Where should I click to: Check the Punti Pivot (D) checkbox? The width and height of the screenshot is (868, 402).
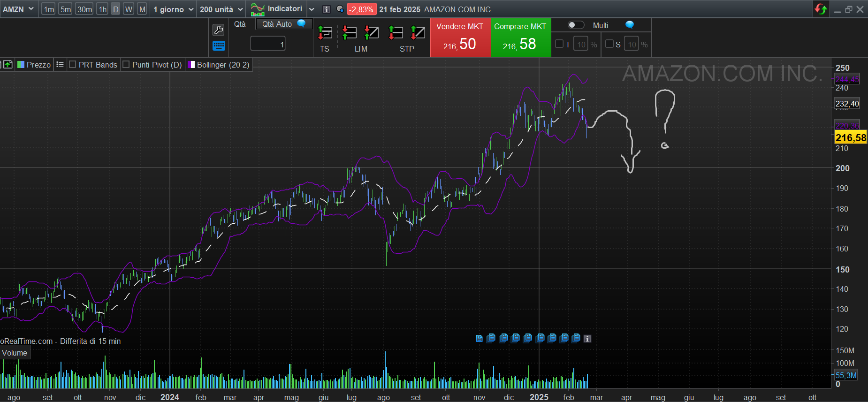tap(126, 65)
